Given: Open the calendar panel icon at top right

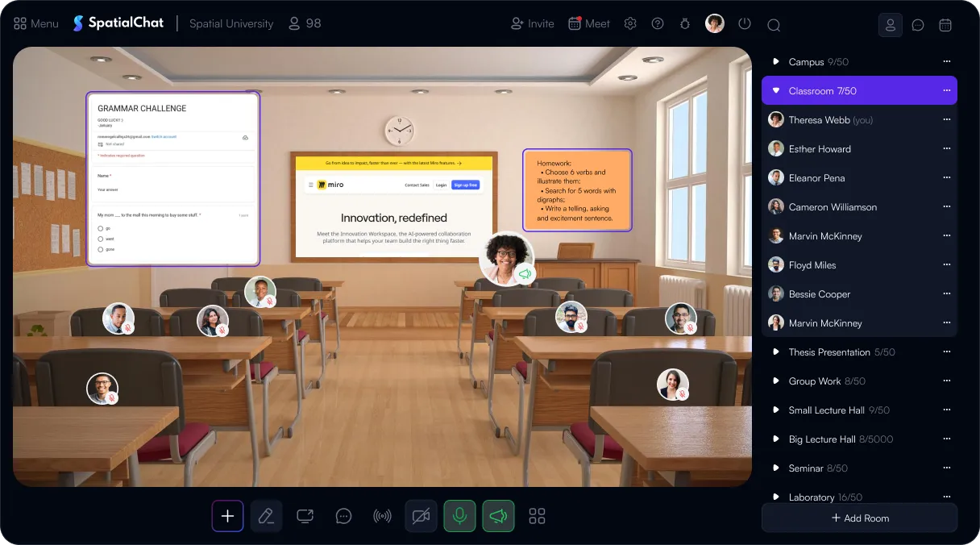Looking at the screenshot, I should (945, 25).
